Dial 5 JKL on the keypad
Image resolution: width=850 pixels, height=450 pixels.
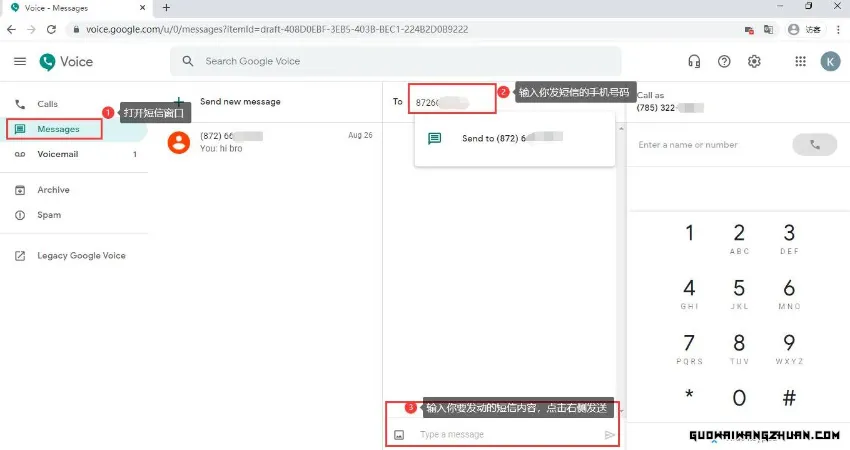tap(739, 293)
